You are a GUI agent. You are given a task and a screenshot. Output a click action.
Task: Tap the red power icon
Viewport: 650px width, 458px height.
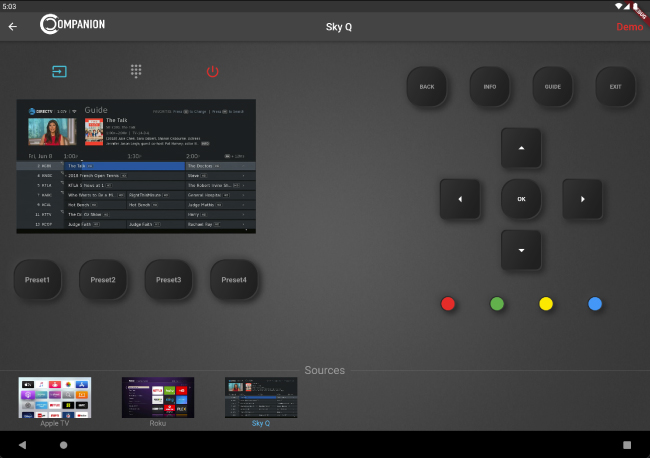212,71
